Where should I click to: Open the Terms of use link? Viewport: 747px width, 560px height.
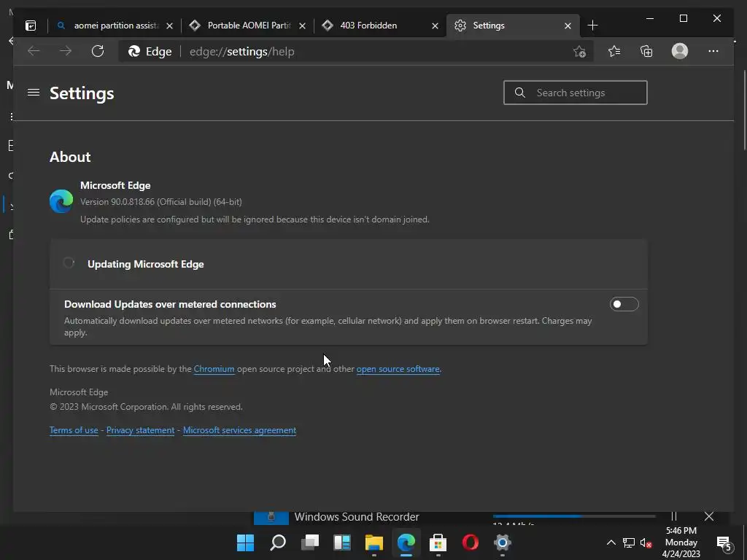[74, 430]
